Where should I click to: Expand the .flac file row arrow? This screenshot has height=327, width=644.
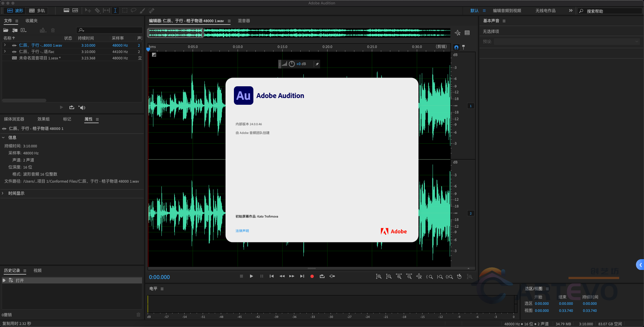click(x=5, y=51)
